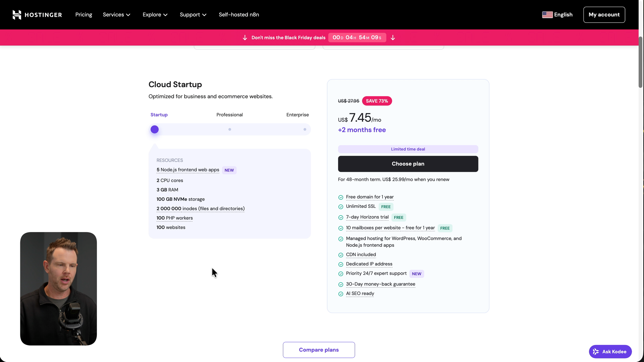Click the Ask Kodee sparkle icon
The width and height of the screenshot is (644, 362).
[x=596, y=352]
